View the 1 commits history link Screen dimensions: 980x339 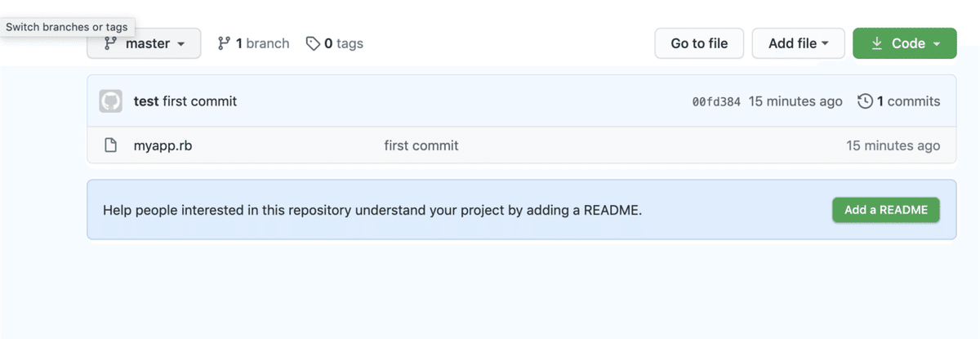(908, 101)
